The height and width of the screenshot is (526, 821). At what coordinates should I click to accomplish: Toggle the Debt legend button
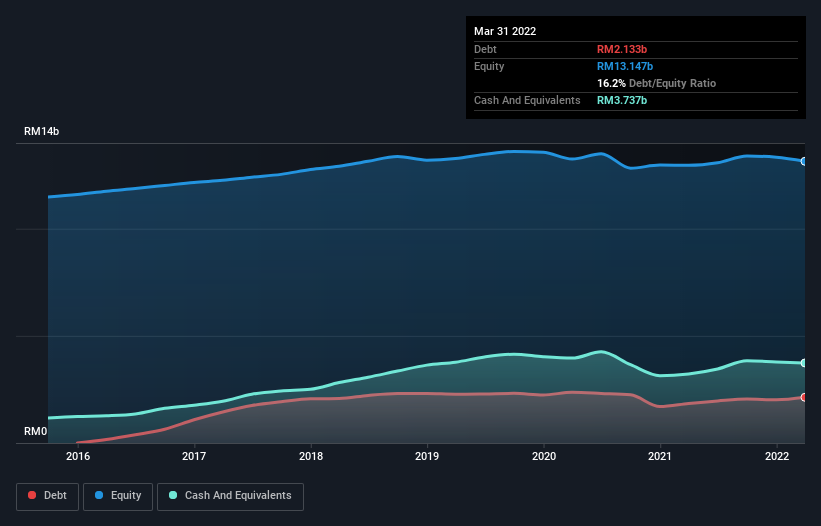tap(48, 496)
